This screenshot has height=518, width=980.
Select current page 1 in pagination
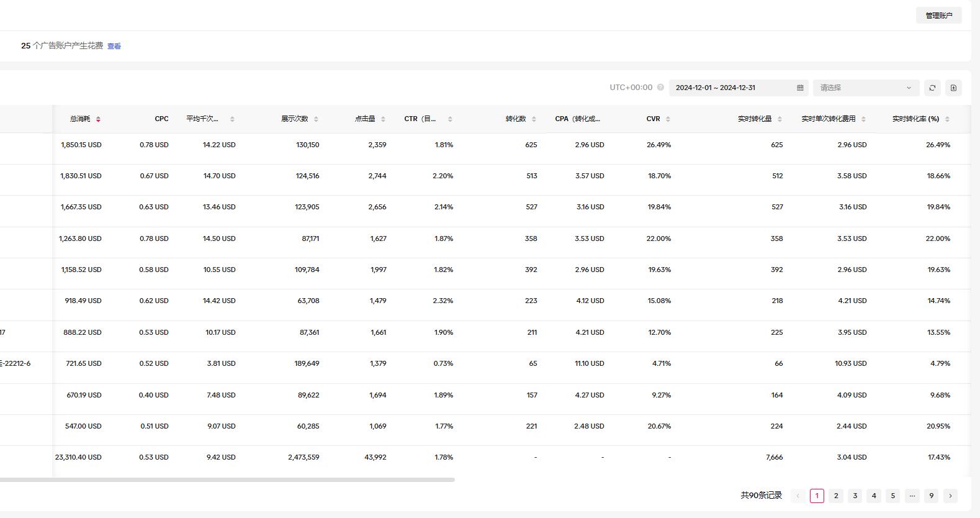point(817,496)
